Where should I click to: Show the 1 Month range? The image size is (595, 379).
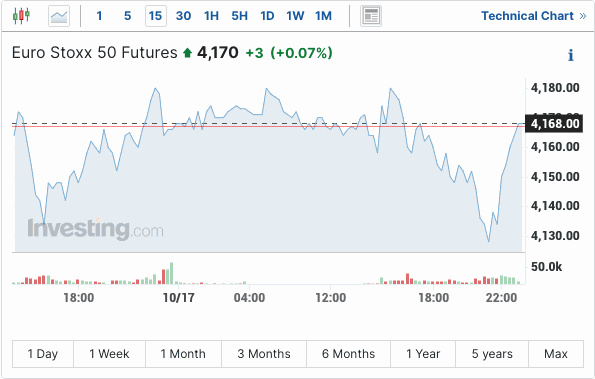(183, 354)
